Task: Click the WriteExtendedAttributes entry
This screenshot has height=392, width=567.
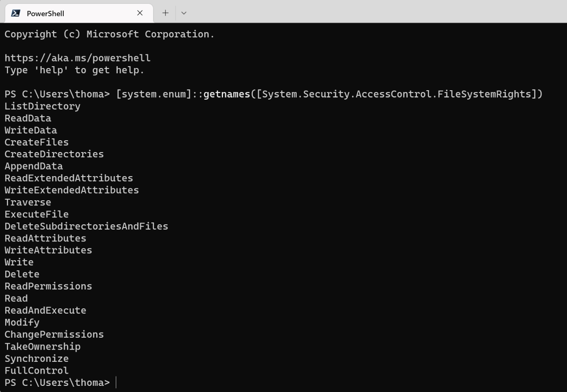Action: pos(72,190)
